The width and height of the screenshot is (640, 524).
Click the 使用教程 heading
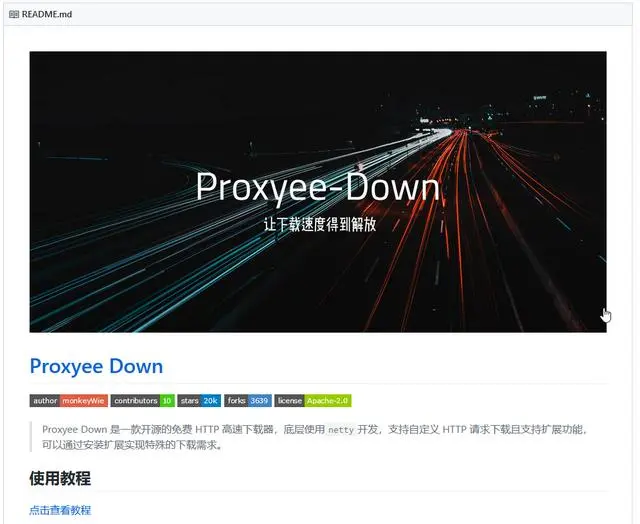pyautogui.click(x=60, y=478)
